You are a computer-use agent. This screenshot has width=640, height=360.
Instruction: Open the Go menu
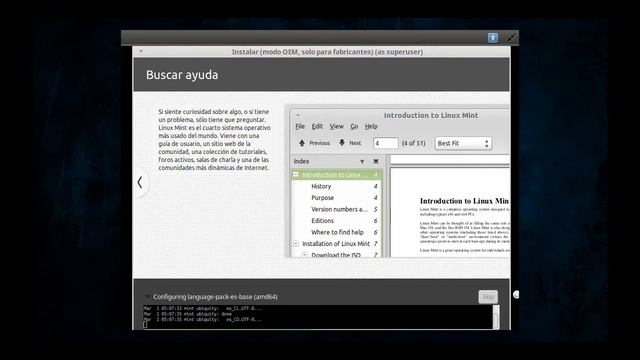[x=354, y=127]
